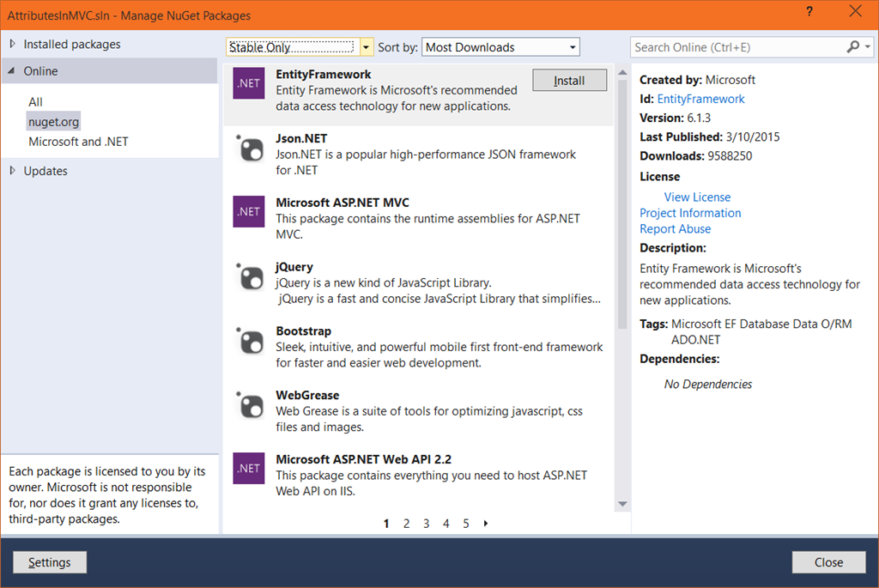This screenshot has width=879, height=588.
Task: Open the Stable Only dropdown
Action: (x=366, y=47)
